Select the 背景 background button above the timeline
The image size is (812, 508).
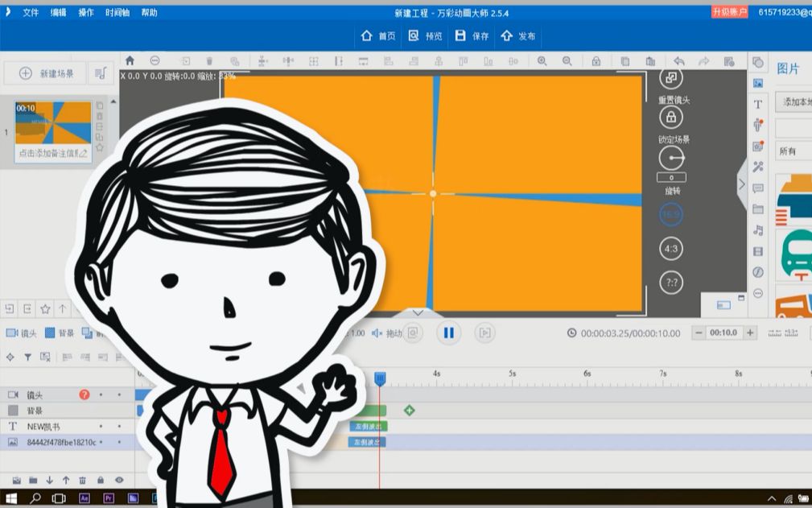[x=59, y=333]
